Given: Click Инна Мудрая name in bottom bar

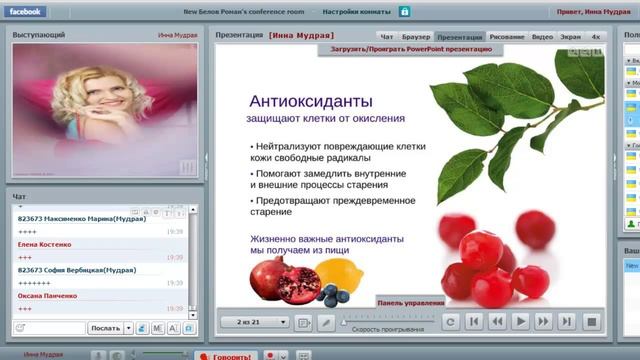Looking at the screenshot, I should 43,355.
